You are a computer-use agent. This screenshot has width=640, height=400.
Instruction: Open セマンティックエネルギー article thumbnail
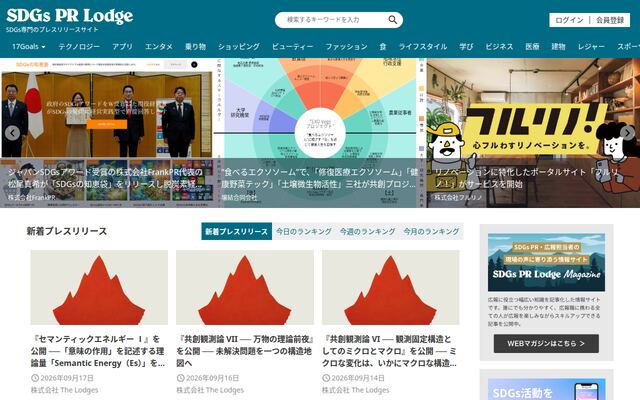[99, 287]
